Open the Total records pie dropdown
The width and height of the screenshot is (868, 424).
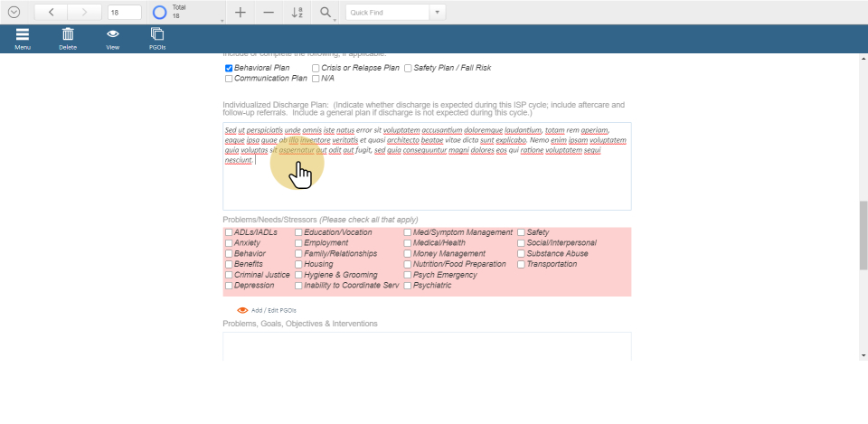click(222, 18)
